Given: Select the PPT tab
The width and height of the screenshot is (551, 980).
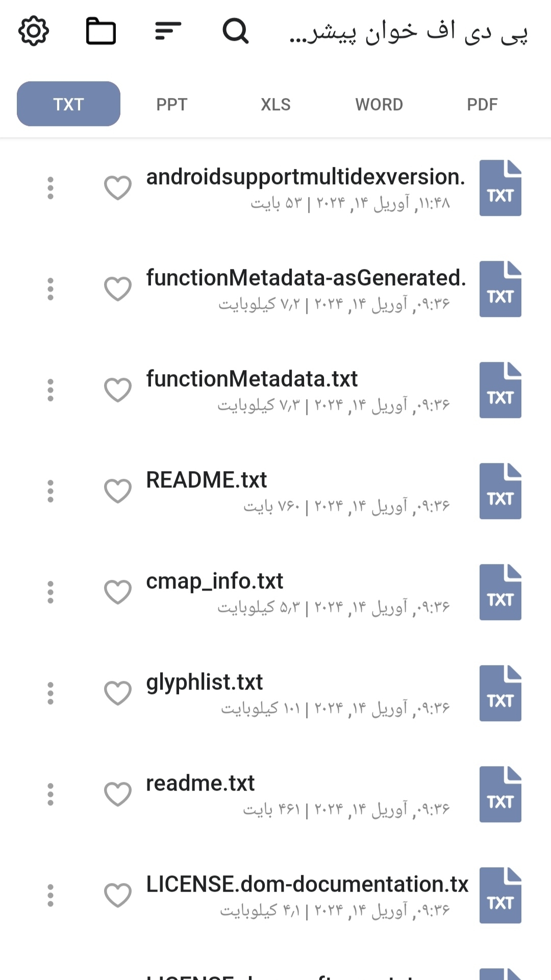Looking at the screenshot, I should pyautogui.click(x=172, y=104).
